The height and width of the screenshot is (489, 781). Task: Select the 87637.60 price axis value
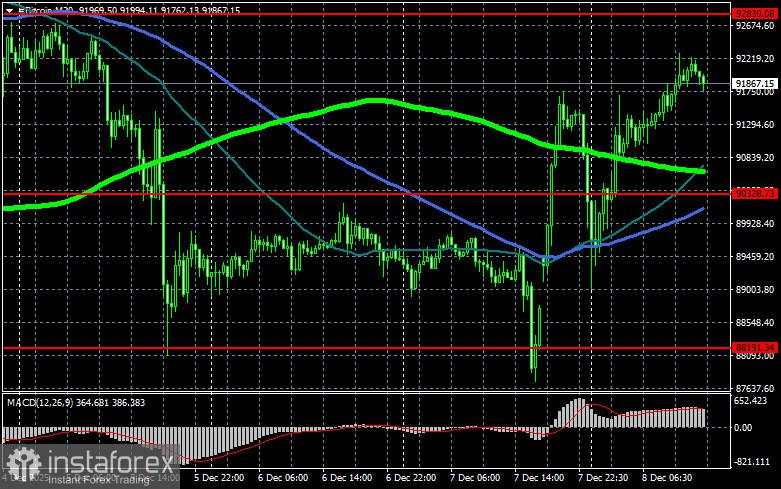click(x=755, y=388)
